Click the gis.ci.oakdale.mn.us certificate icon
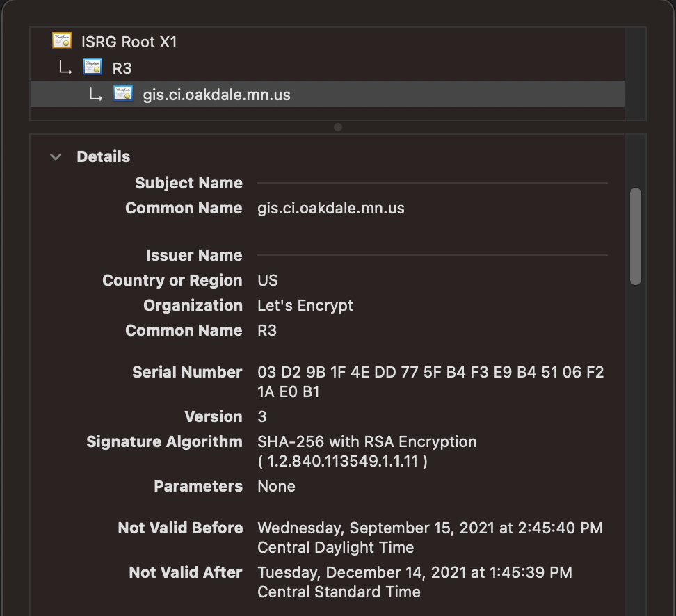Image resolution: width=676 pixels, height=616 pixels. point(123,94)
